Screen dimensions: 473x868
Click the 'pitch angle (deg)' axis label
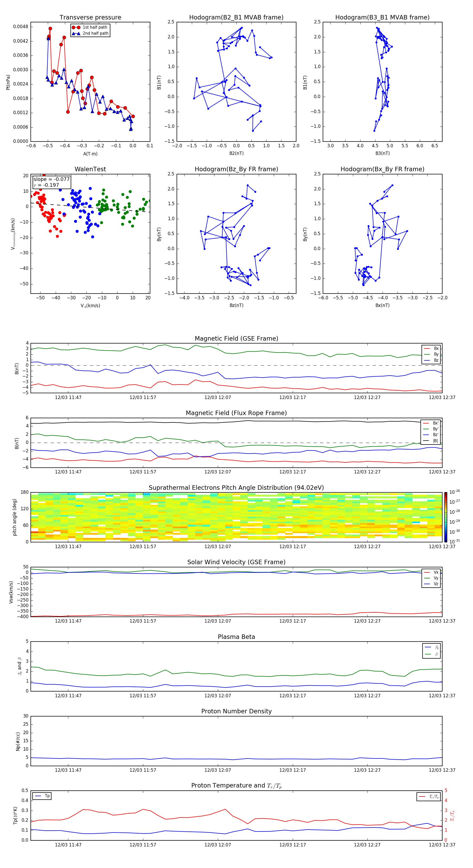14,517
